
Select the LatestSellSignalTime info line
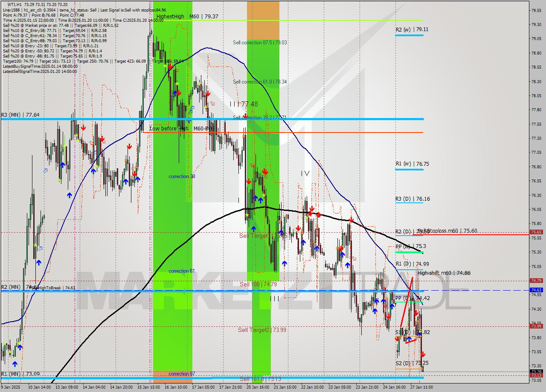click(x=40, y=71)
